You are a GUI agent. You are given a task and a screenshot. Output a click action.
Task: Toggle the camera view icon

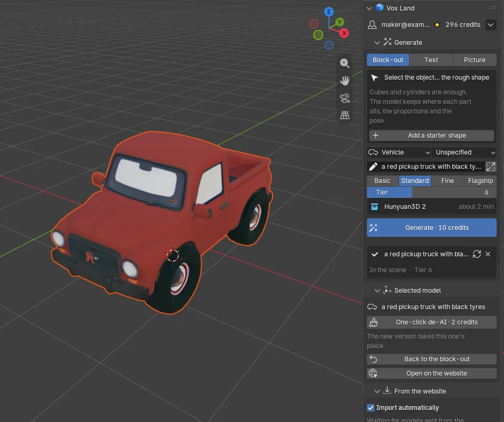(345, 98)
